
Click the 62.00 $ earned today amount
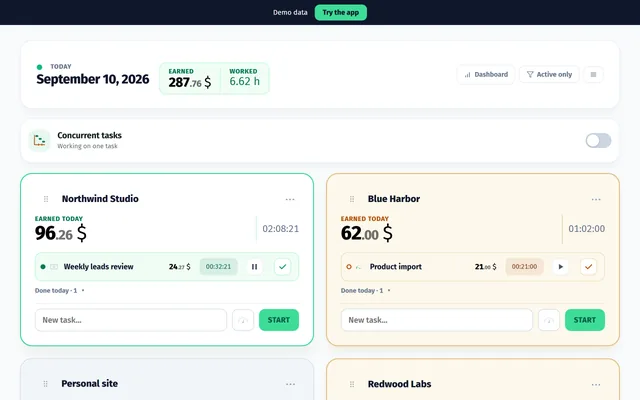click(367, 233)
